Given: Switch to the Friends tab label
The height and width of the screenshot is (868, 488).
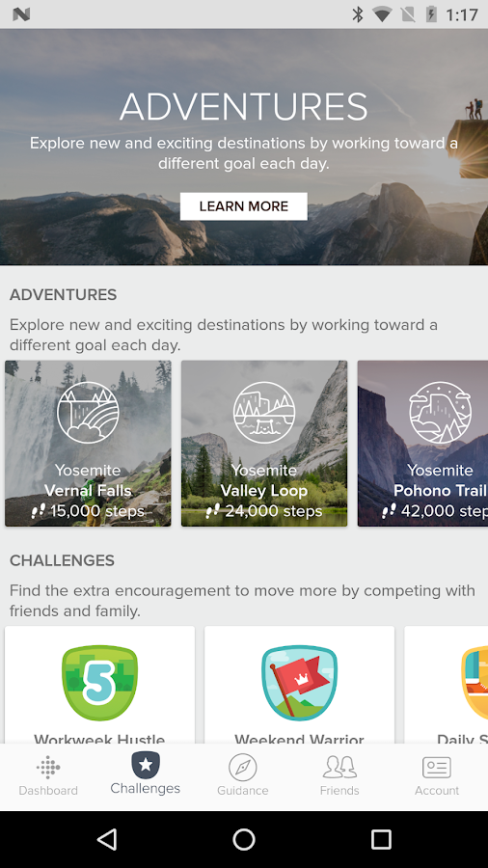Looking at the screenshot, I should click(339, 791).
